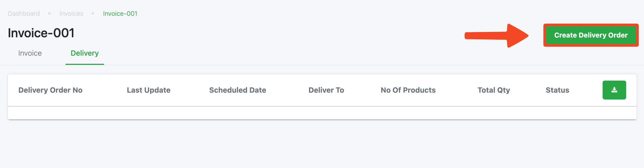Go to the Invoices breadcrumb link
Screen dimensions: 644x168
pyautogui.click(x=71, y=14)
